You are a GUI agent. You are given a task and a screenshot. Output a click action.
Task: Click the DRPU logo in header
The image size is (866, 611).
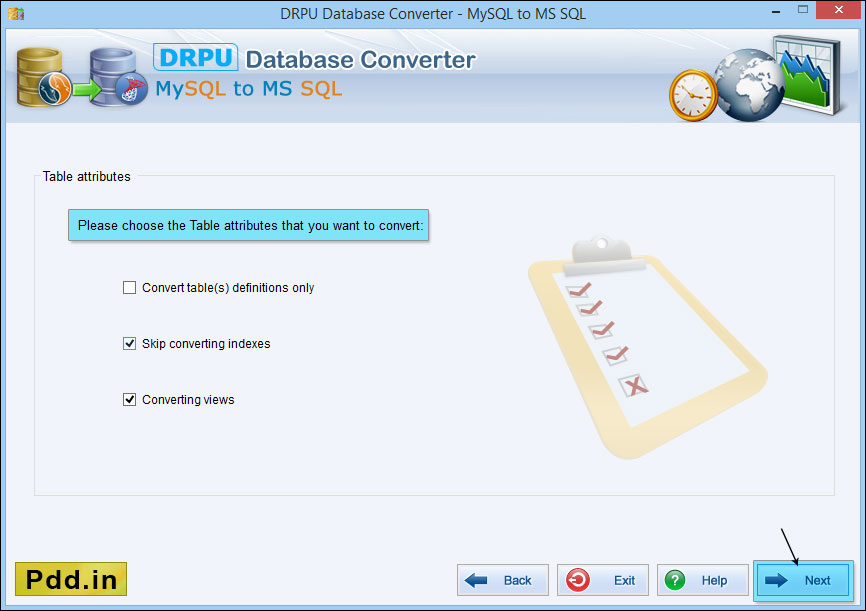click(196, 57)
